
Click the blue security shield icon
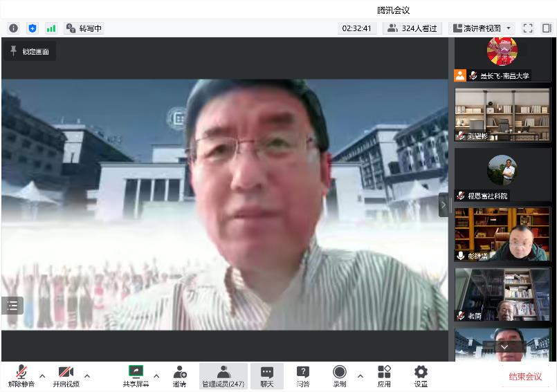point(33,28)
